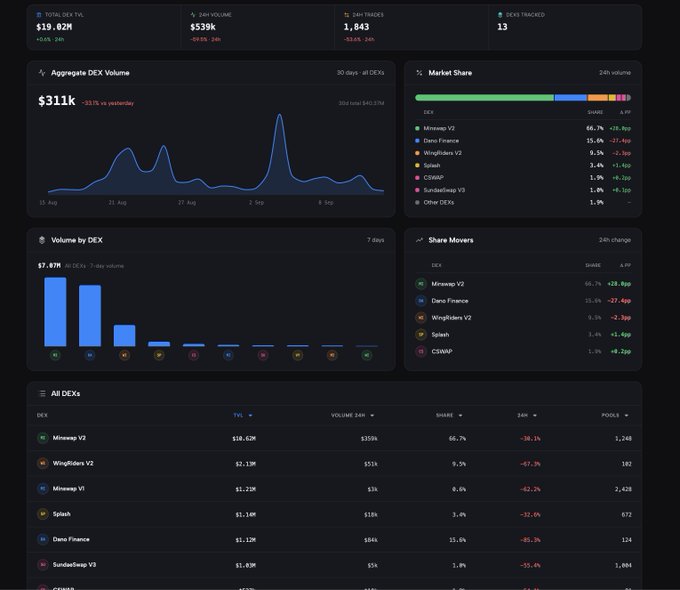Click Dano Finance logo in Share Movers

421,301
